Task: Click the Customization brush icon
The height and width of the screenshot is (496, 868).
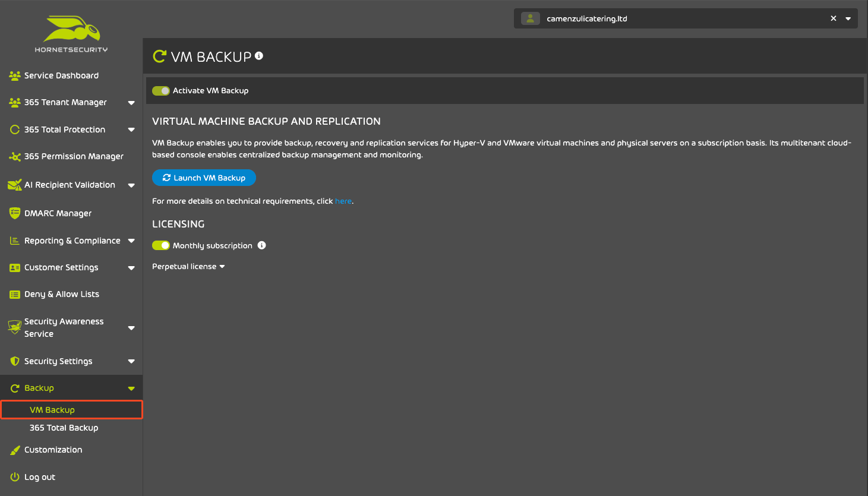Action: (x=15, y=450)
